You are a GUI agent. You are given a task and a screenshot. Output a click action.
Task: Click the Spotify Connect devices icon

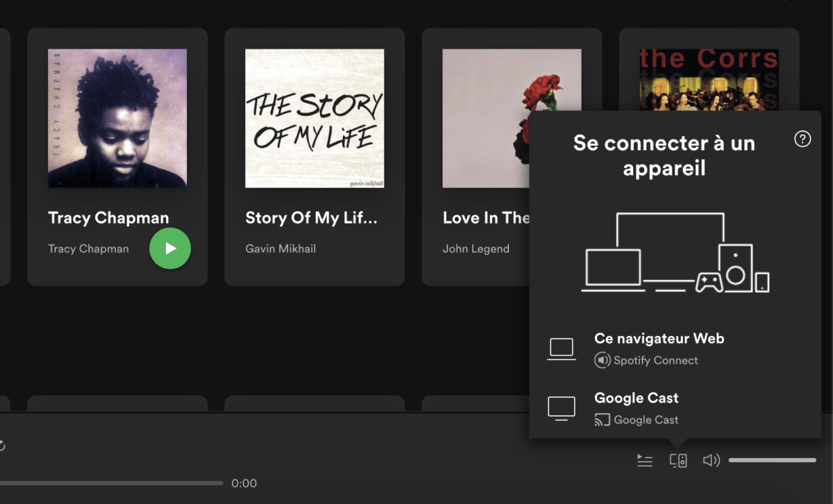coord(678,460)
